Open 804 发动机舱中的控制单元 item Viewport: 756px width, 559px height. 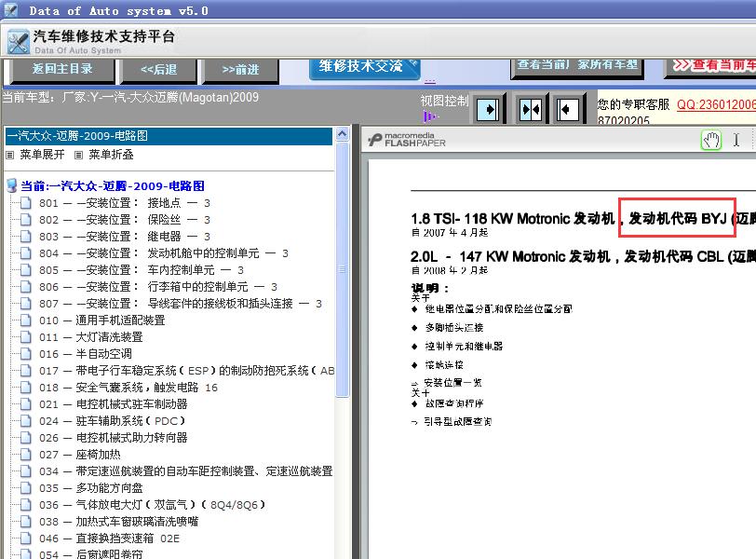click(164, 253)
